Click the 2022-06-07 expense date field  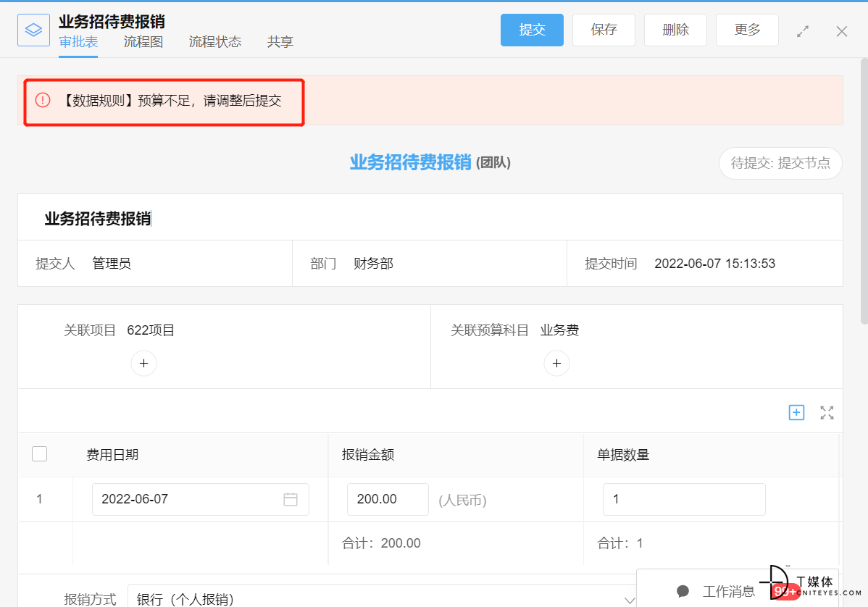tap(201, 499)
